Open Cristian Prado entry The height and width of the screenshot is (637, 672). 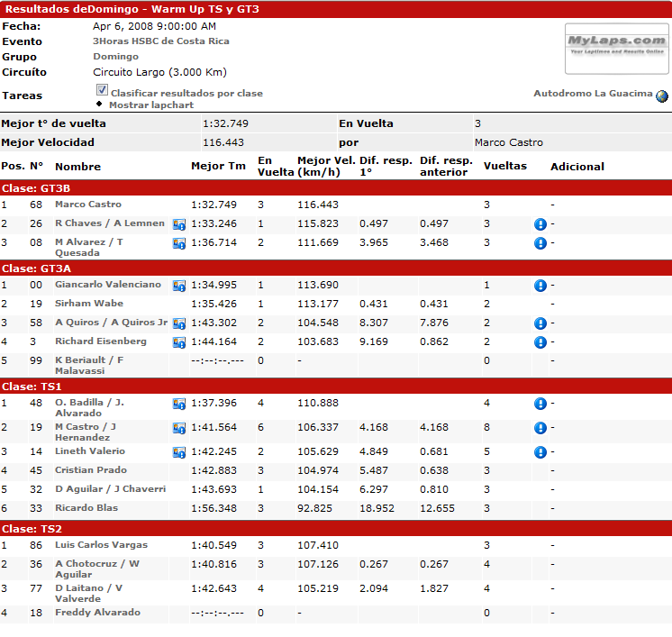coord(91,469)
